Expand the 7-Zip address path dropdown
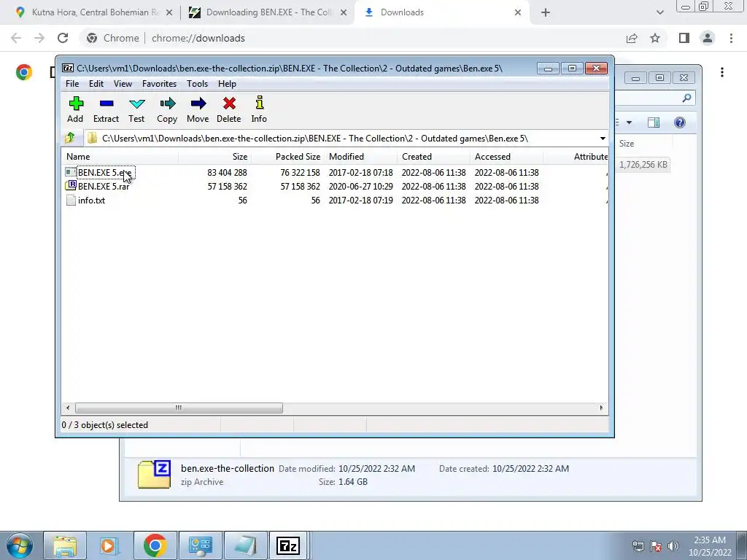The image size is (747, 560). pyautogui.click(x=603, y=139)
